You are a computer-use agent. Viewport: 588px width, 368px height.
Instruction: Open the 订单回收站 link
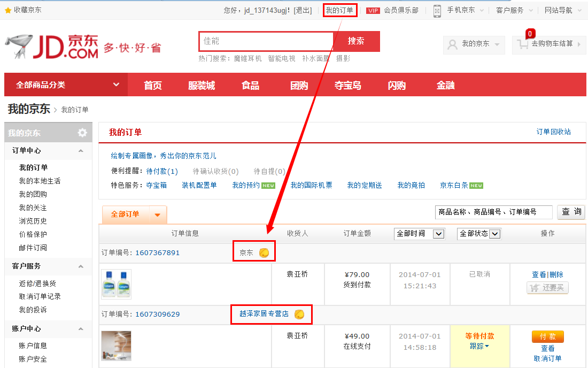[553, 132]
